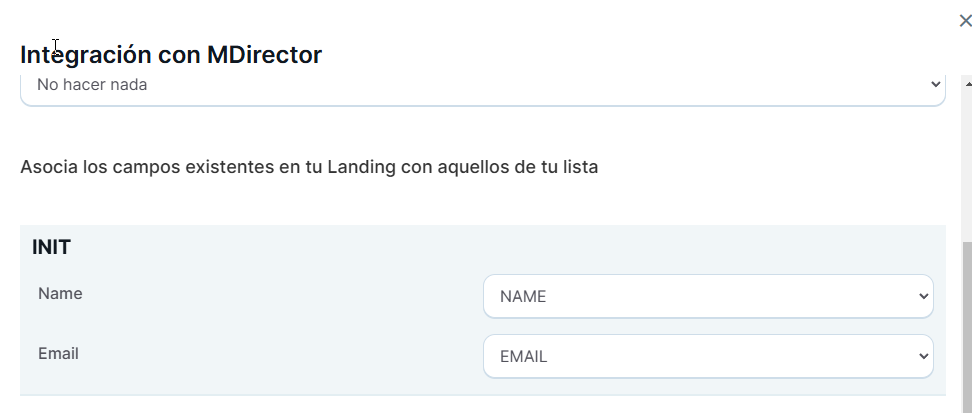The width and height of the screenshot is (972, 413).
Task: Close the Integración con MDirector dialog
Action: [964, 21]
